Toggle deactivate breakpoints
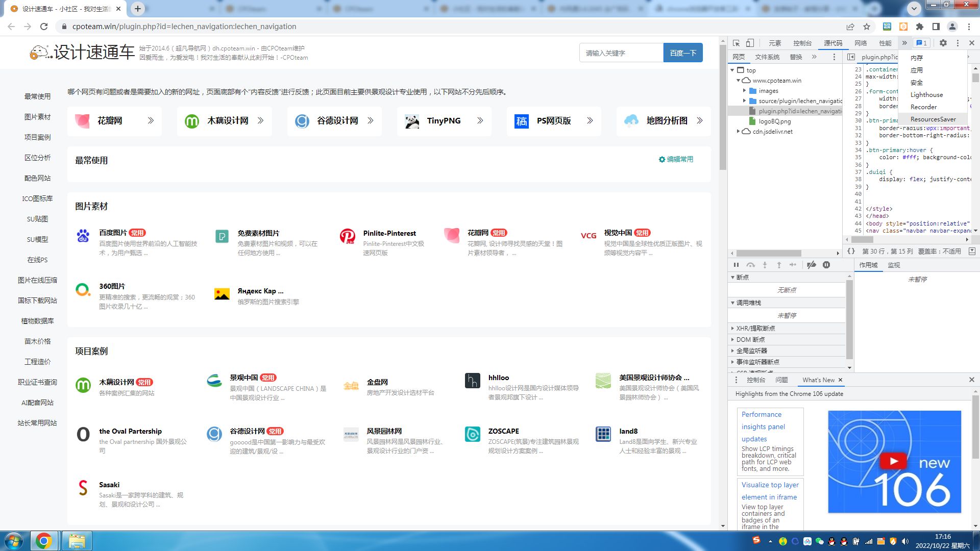Viewport: 980px width, 551px height. (x=812, y=265)
